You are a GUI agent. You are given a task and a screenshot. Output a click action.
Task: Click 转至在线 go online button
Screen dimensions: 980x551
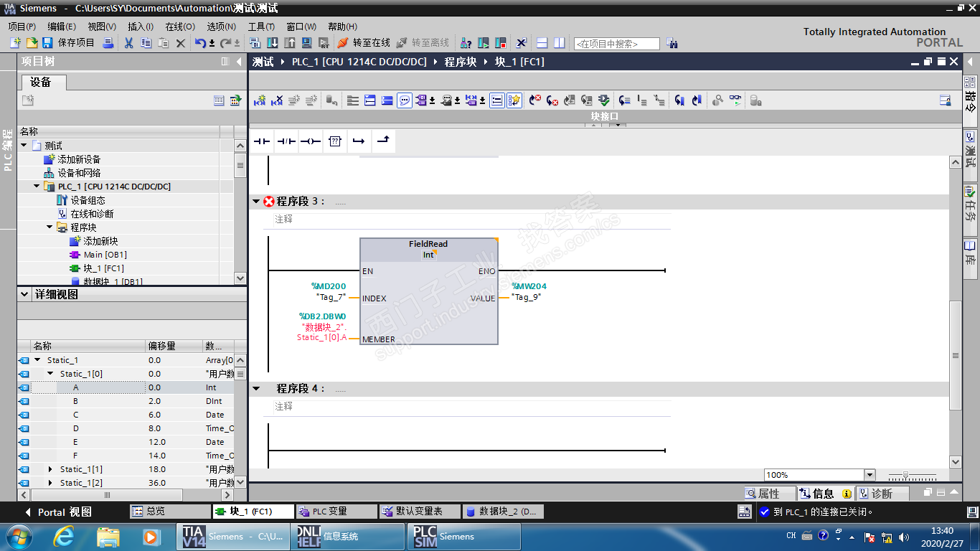(x=364, y=43)
